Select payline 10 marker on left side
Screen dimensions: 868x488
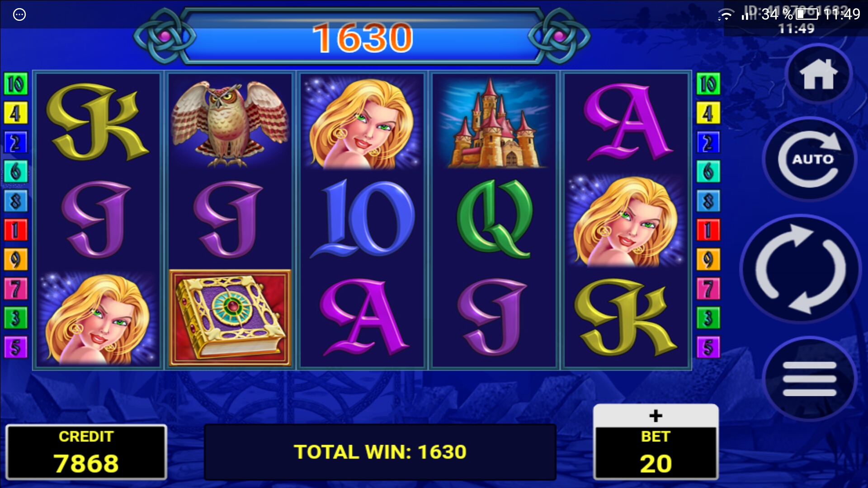pos(16,84)
